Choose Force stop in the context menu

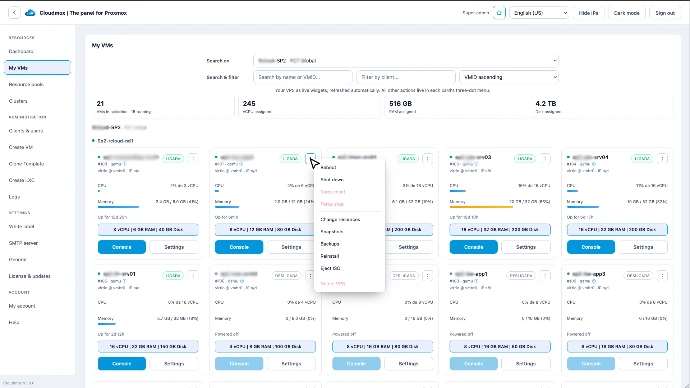coord(332,204)
